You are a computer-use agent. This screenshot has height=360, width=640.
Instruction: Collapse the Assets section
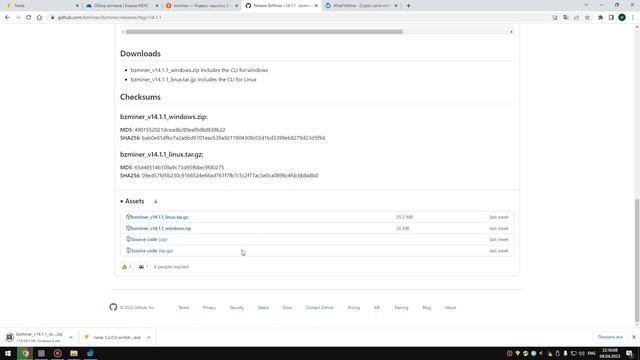tap(132, 201)
